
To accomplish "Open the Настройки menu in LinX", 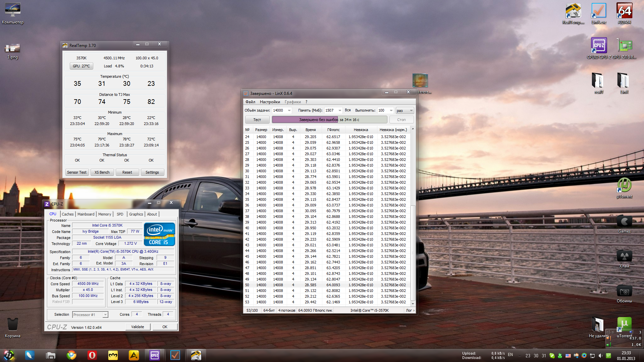I will coord(270,102).
